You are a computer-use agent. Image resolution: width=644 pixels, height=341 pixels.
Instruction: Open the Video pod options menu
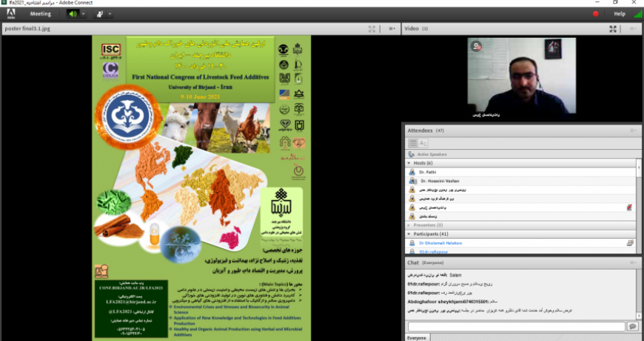pyautogui.click(x=634, y=28)
